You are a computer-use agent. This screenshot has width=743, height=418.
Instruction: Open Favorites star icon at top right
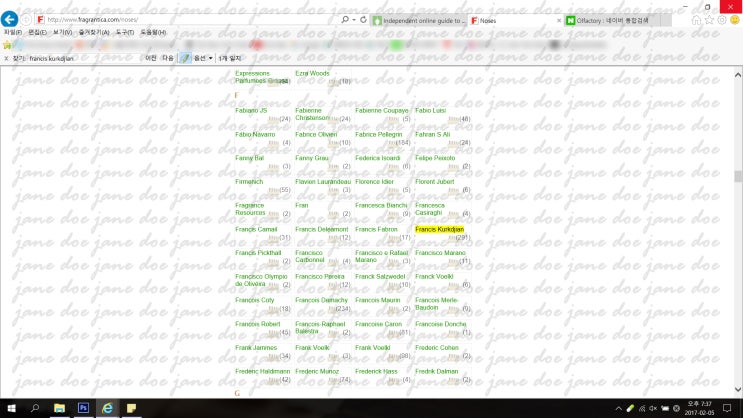709,20
